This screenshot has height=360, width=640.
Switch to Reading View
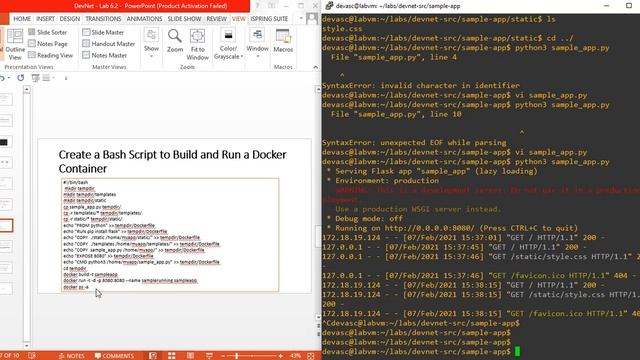(51, 55)
